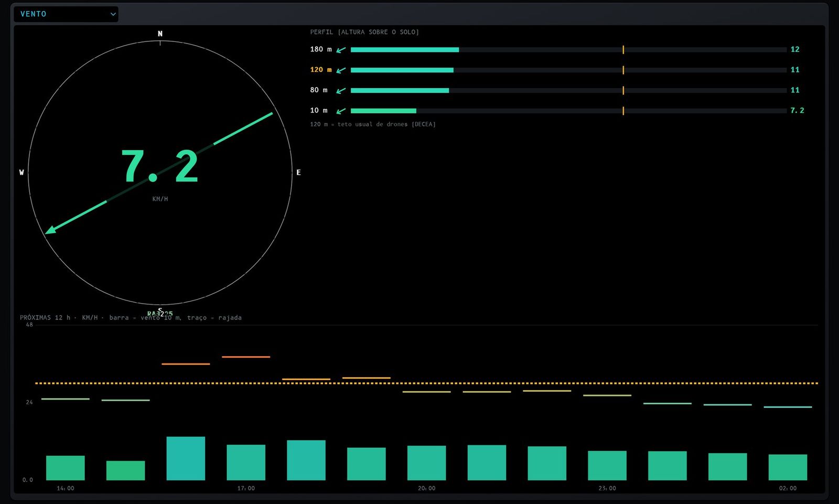Screen dimensions: 839x504
Task: Click the value "12" in the 180 m row
Action: [x=795, y=49]
